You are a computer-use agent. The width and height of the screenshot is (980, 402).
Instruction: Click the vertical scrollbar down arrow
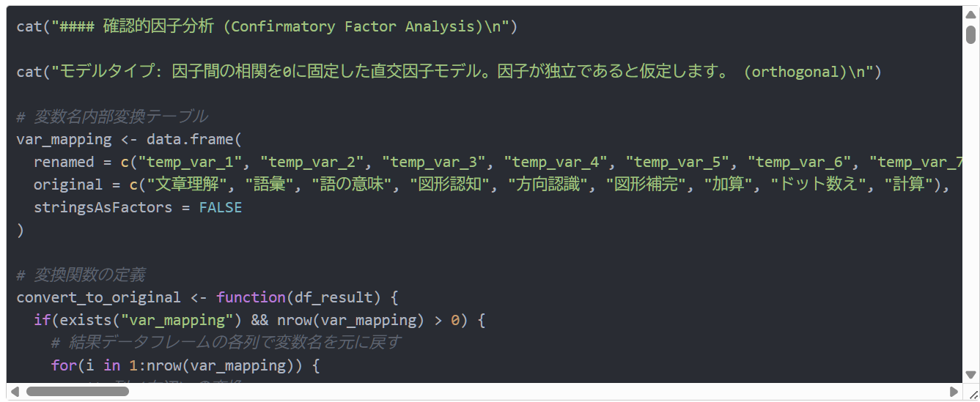(x=970, y=373)
